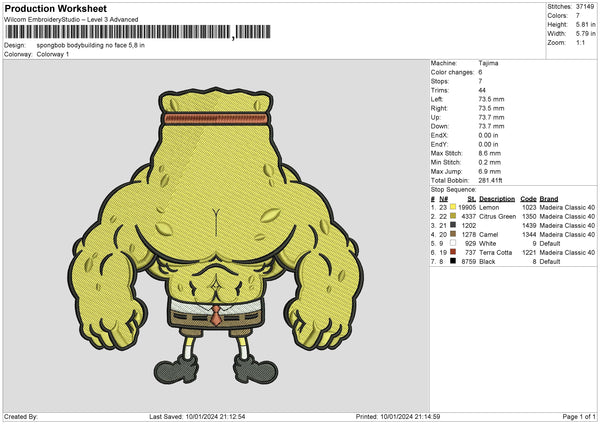
Task: Click the 'Code' column header
Action: tap(528, 199)
